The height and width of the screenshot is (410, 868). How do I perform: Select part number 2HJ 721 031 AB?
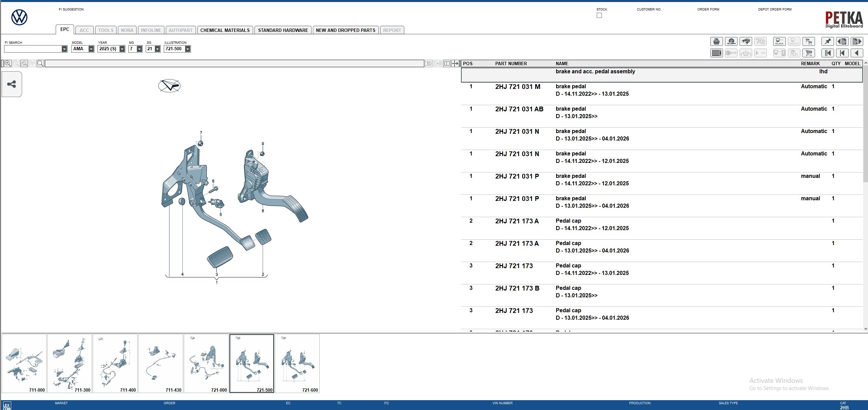[519, 109]
